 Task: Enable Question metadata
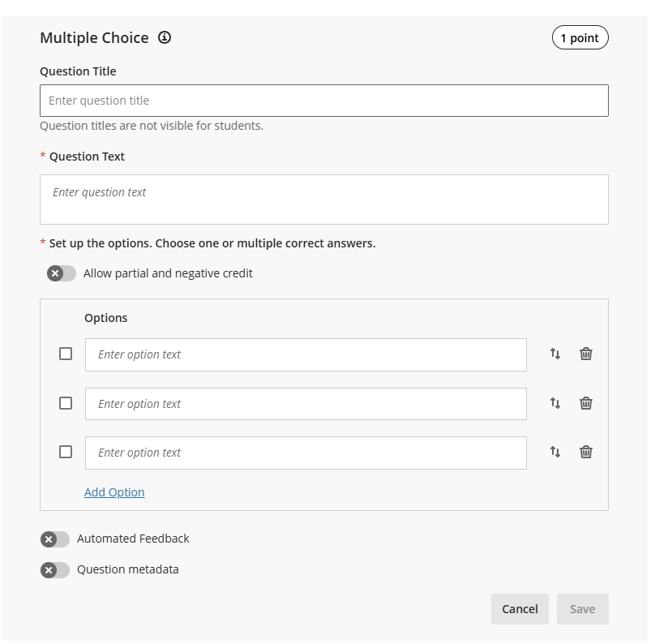[x=57, y=569]
